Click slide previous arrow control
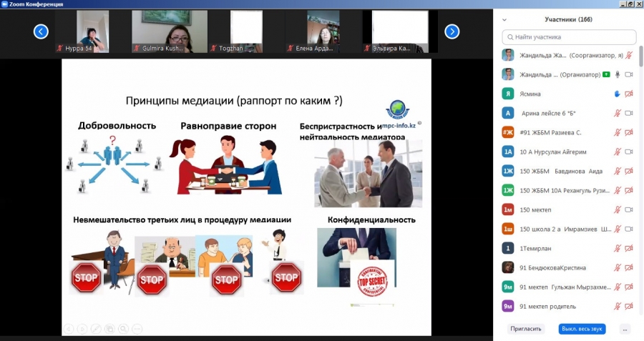Image resolution: width=644 pixels, height=341 pixels. click(x=69, y=329)
